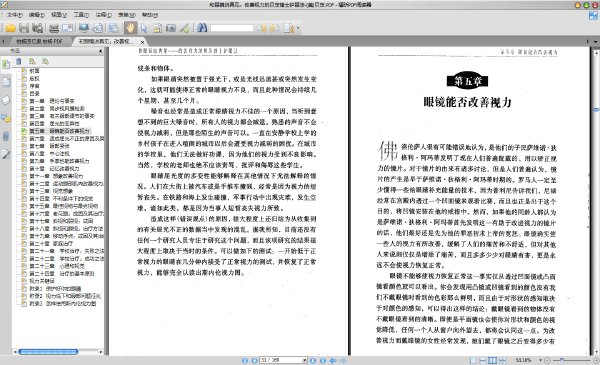Delete bookmark using trash icon in panel

(x=19, y=61)
